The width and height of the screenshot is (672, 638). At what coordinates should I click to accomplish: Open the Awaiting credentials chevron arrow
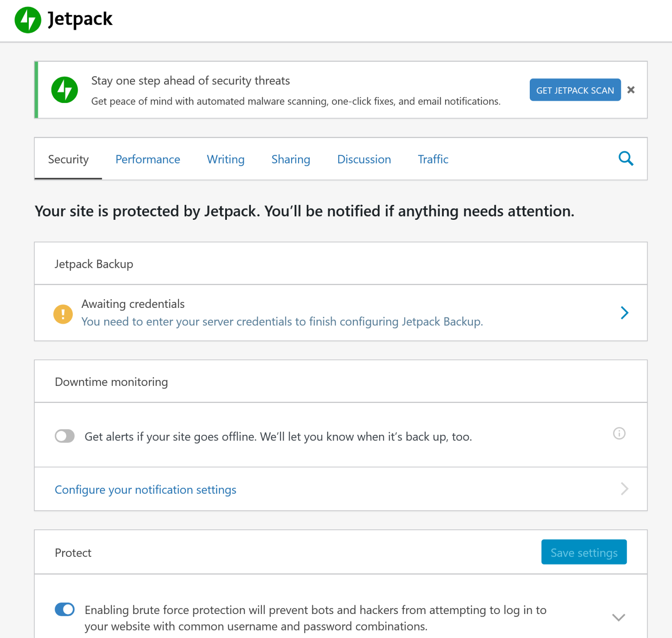(x=624, y=313)
